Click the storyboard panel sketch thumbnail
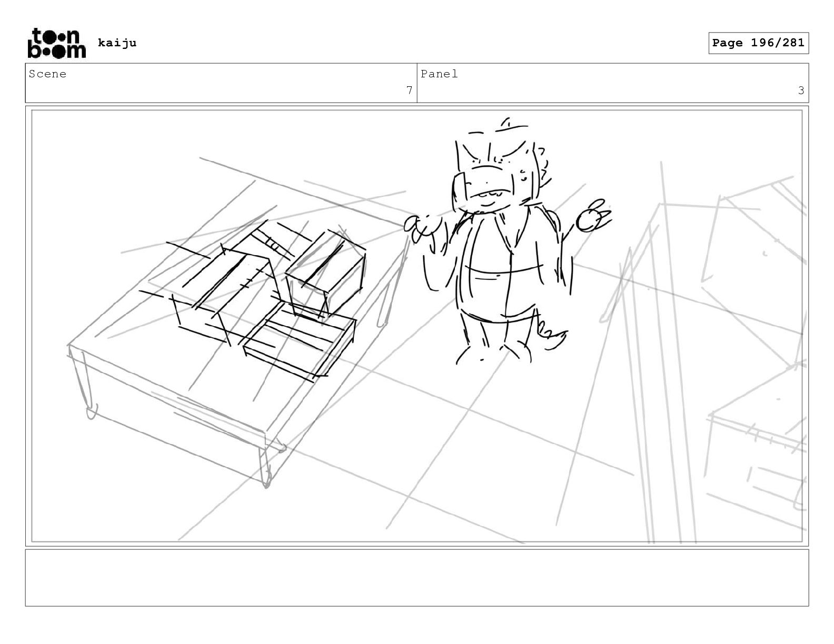 coord(417,326)
